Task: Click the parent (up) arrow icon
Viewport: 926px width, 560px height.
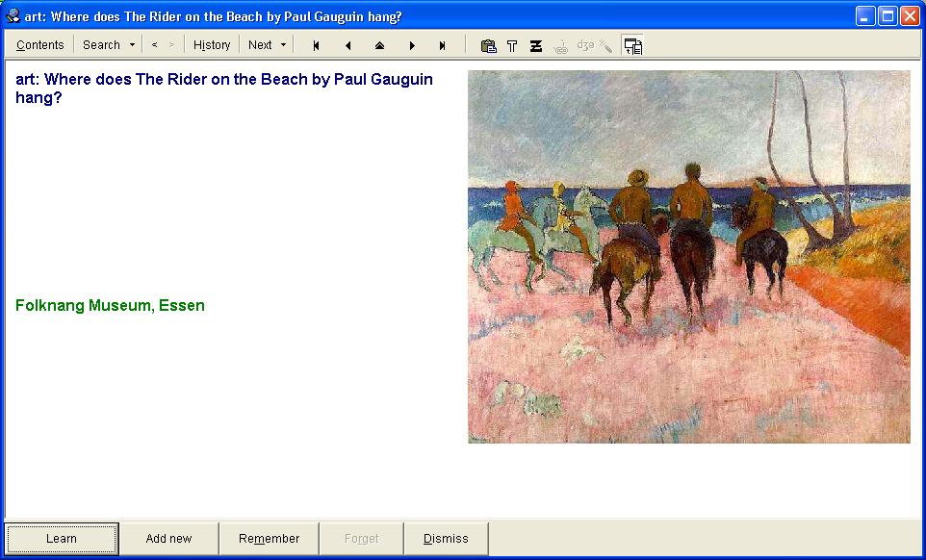Action: point(379,45)
